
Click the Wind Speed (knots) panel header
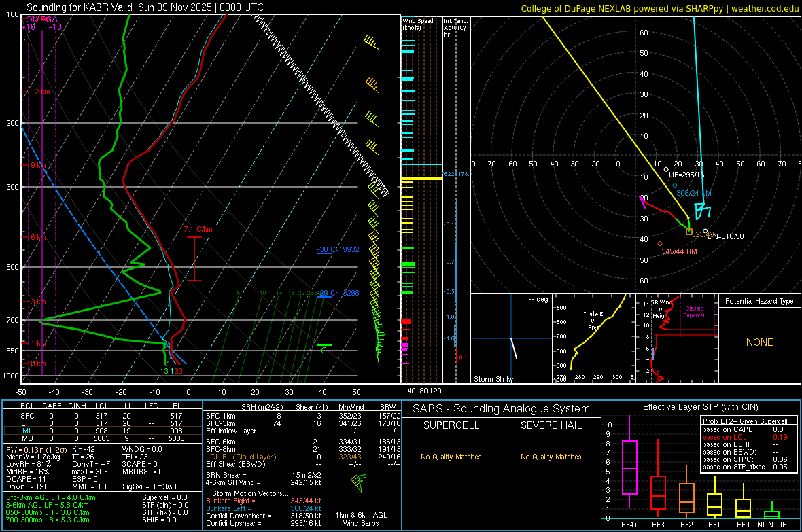click(418, 24)
